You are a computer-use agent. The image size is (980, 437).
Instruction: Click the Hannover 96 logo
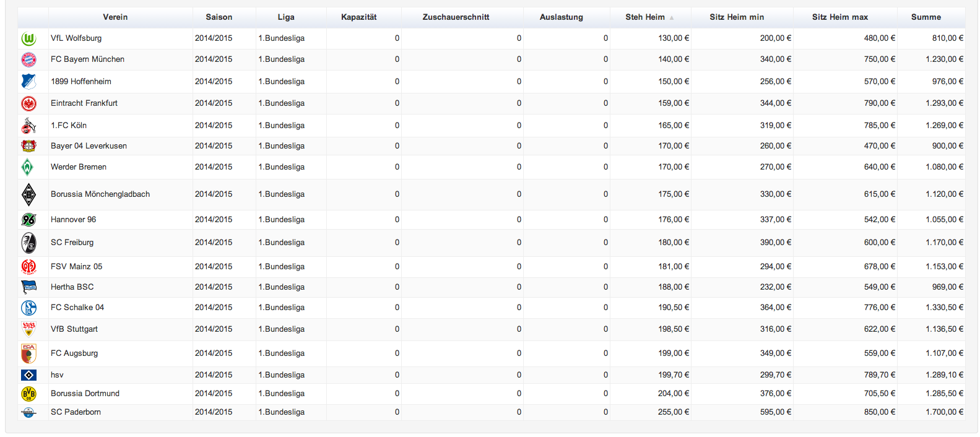(x=28, y=220)
